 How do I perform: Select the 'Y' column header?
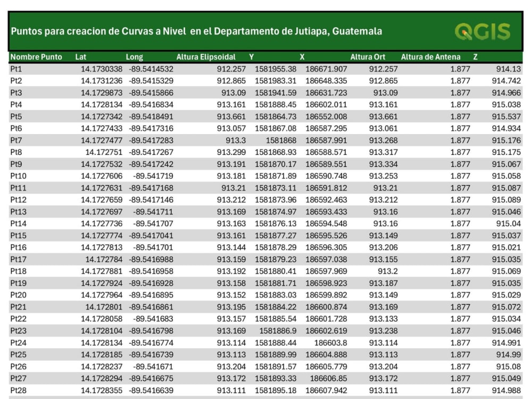tap(252, 57)
